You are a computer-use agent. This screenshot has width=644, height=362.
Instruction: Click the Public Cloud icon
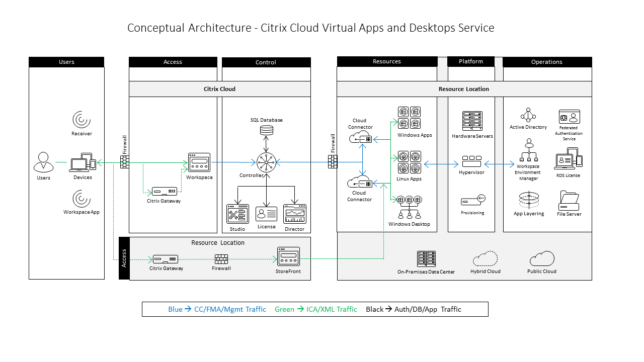click(x=541, y=258)
